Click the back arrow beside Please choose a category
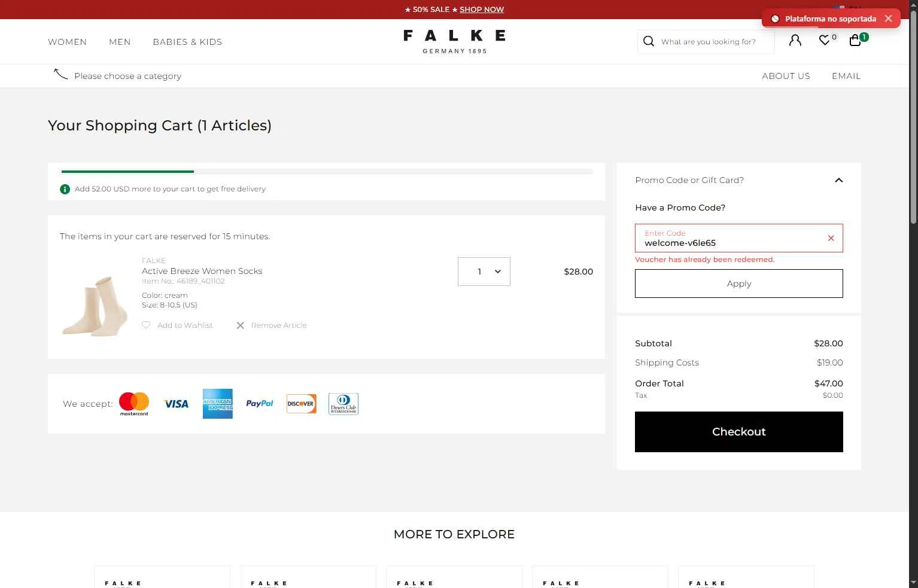This screenshot has width=918, height=588. tap(60, 74)
